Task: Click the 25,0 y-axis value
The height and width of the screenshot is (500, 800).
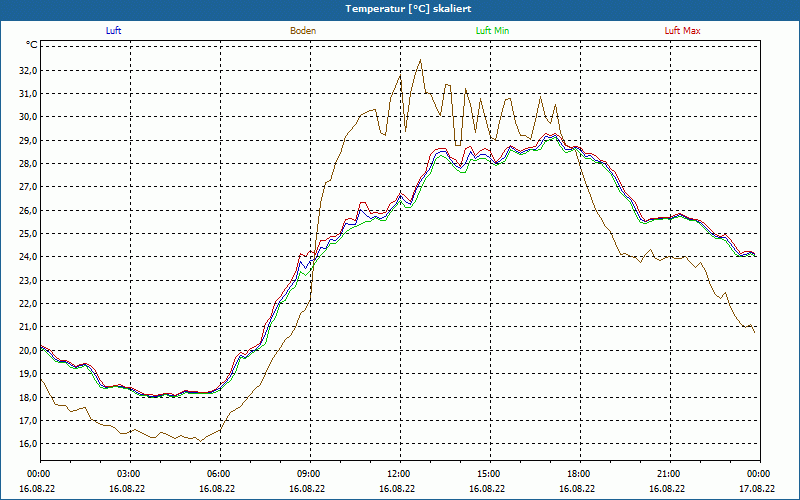Action: [x=28, y=234]
